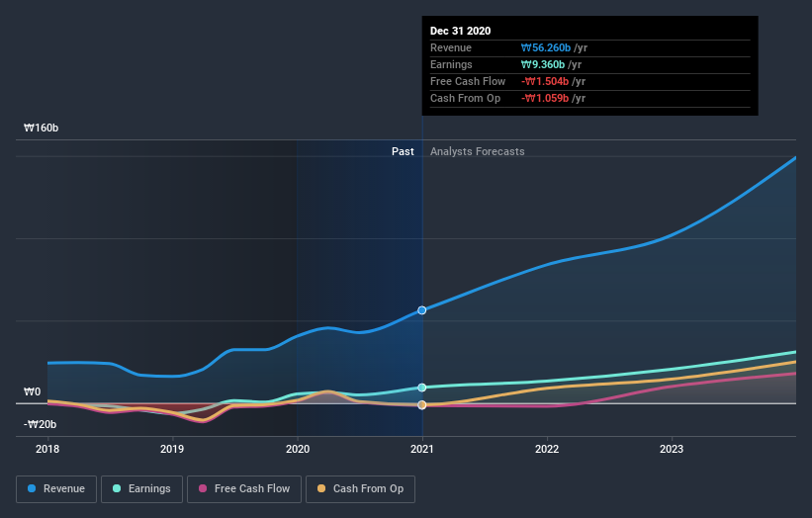Viewport: 812px width, 518px height.
Task: Select the 2021 x-axis label
Action: coord(422,449)
